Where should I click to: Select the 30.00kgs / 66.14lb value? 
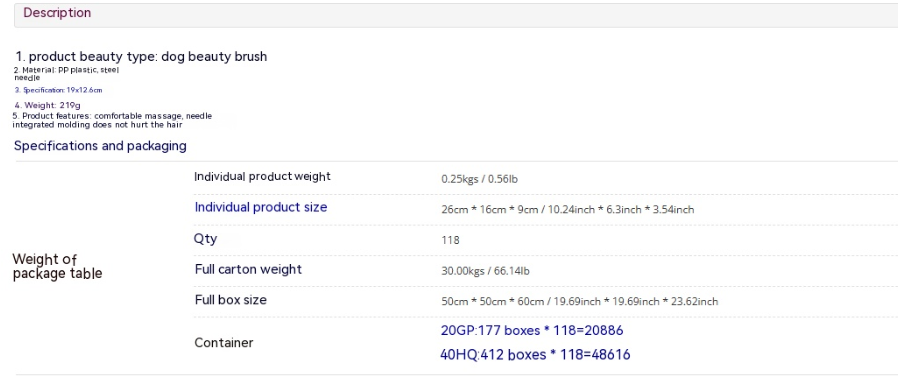coord(485,271)
